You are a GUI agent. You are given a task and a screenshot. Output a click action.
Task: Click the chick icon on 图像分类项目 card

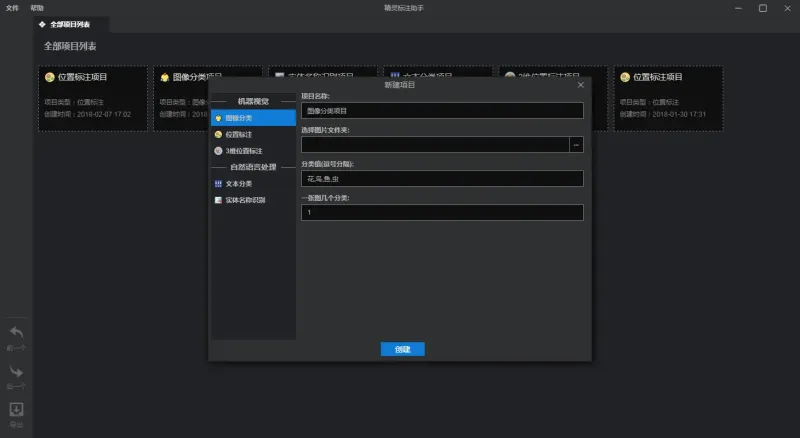pyautogui.click(x=164, y=77)
